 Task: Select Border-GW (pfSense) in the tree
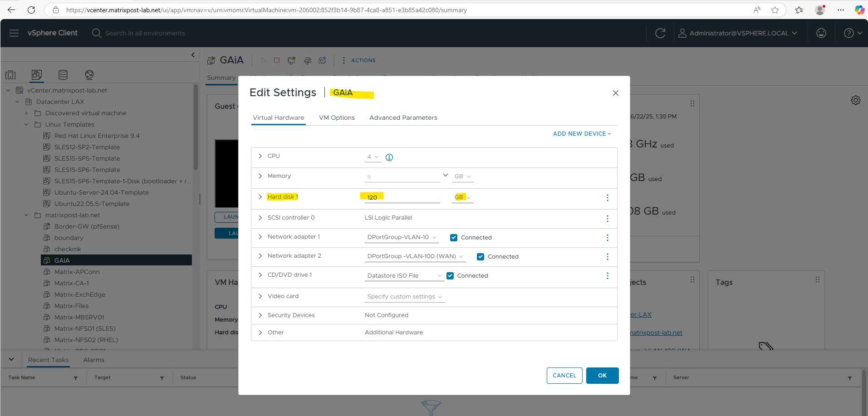[x=87, y=226]
